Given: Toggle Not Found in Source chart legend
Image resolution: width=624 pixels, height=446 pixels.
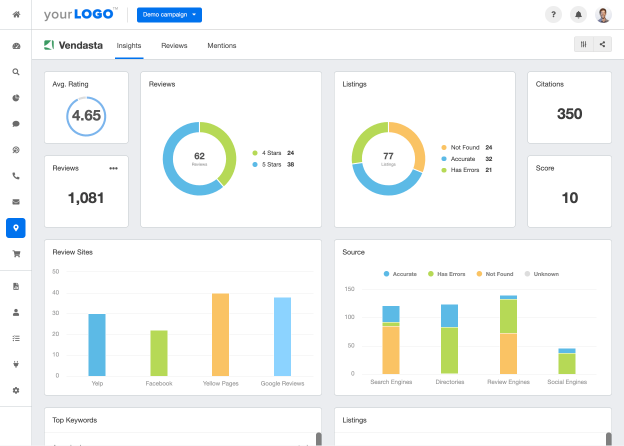Looking at the screenshot, I should 495,274.
